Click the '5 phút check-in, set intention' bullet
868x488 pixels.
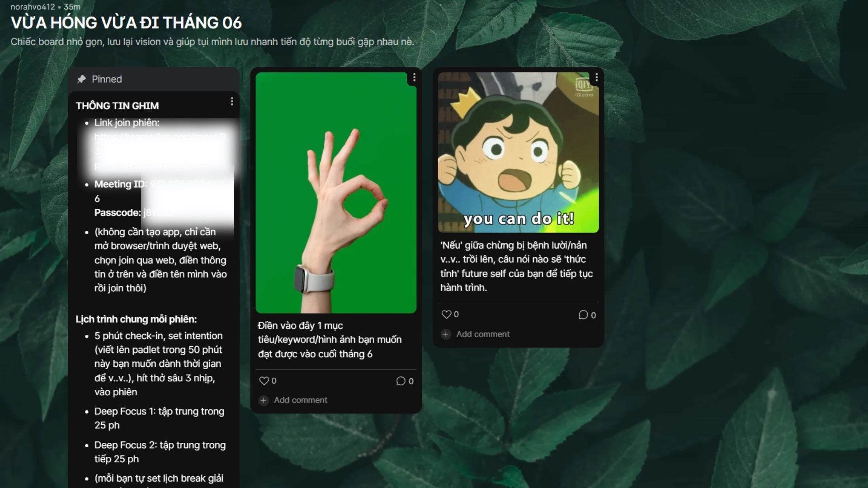[x=158, y=364]
